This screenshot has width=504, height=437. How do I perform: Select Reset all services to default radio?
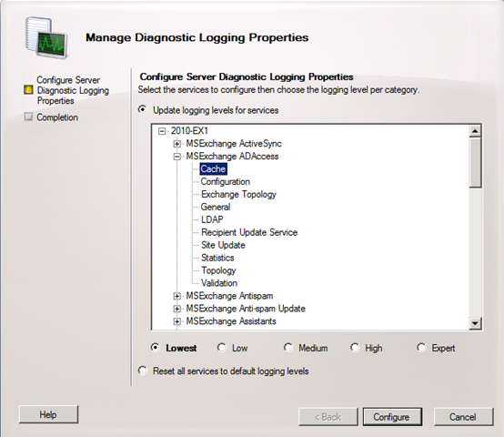[143, 371]
